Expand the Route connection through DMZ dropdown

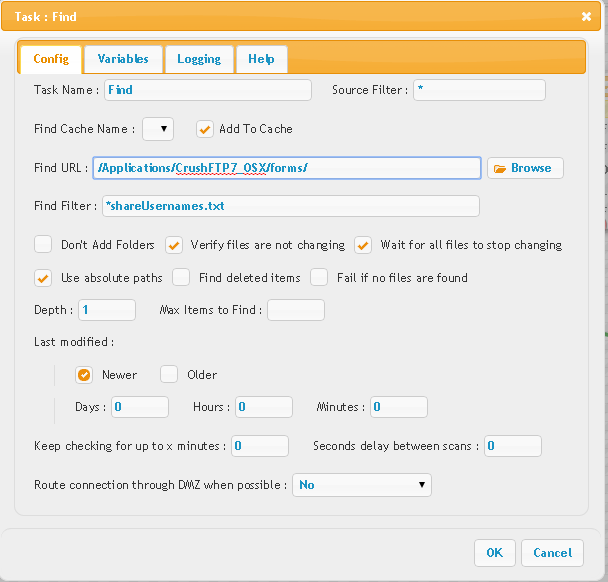pos(362,485)
